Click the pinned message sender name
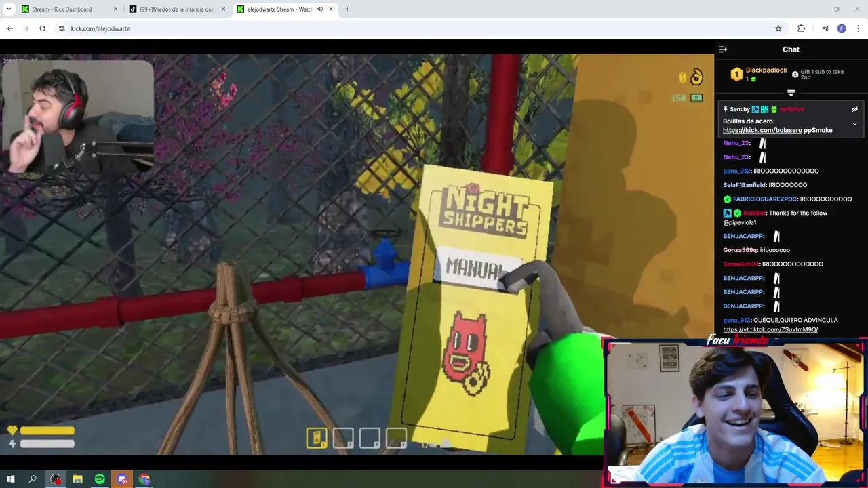This screenshot has width=868, height=488. 791,109
